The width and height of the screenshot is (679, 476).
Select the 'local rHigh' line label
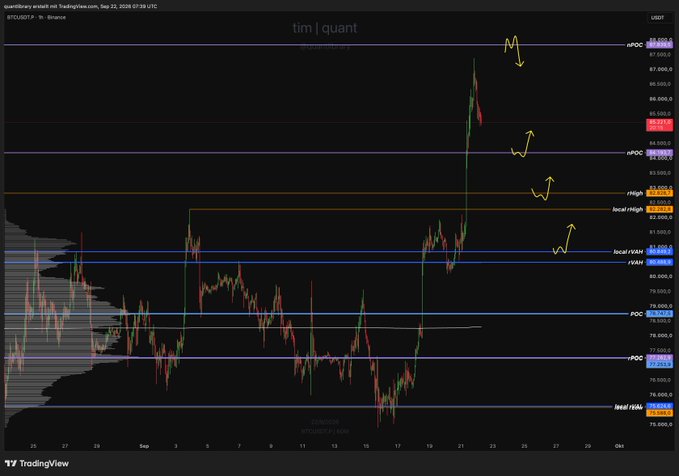click(x=627, y=210)
